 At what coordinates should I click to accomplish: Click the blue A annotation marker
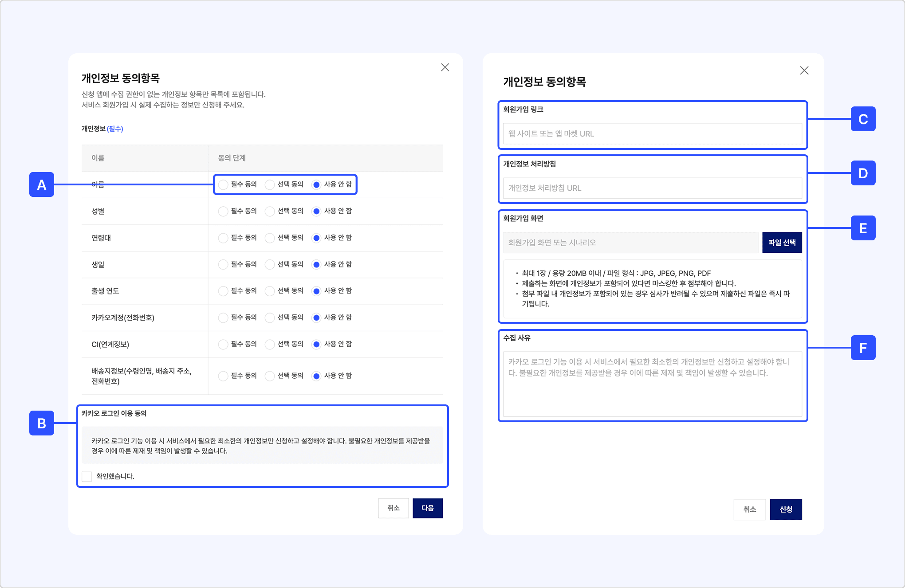[x=42, y=184]
